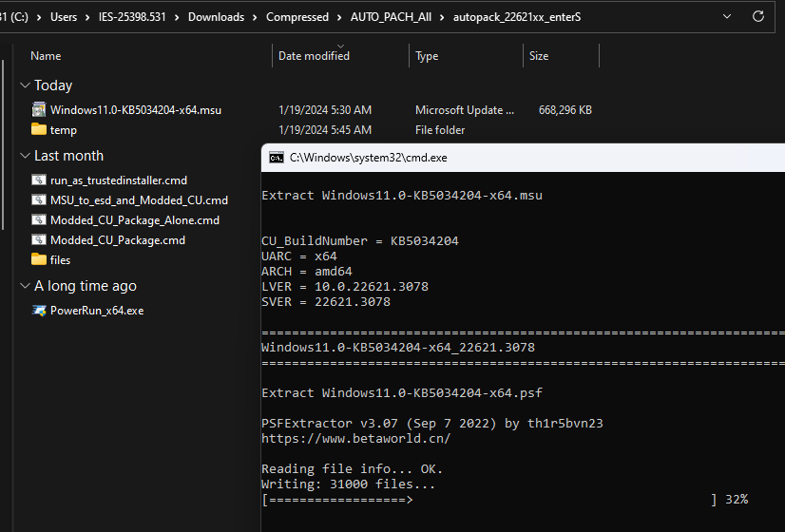
Task: Expand chevron after IES-25398.531 in address bar
Action: pyautogui.click(x=177, y=17)
